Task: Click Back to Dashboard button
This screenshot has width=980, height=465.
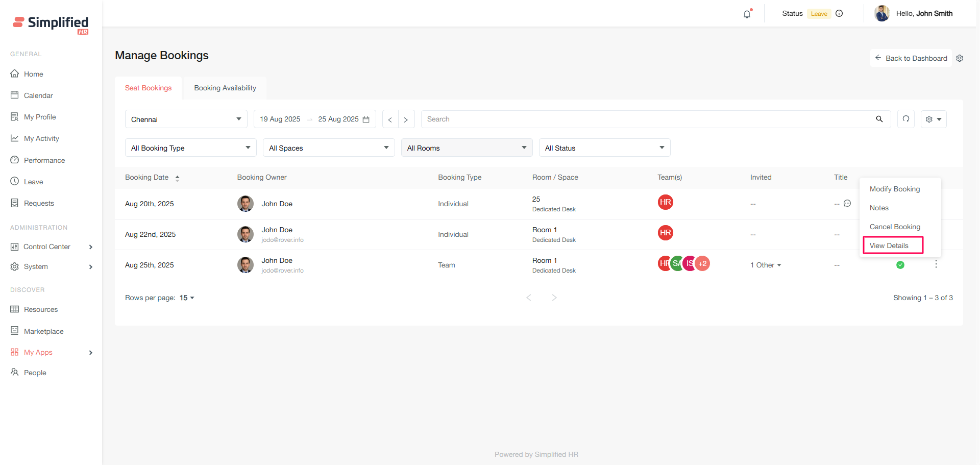Action: tap(911, 58)
